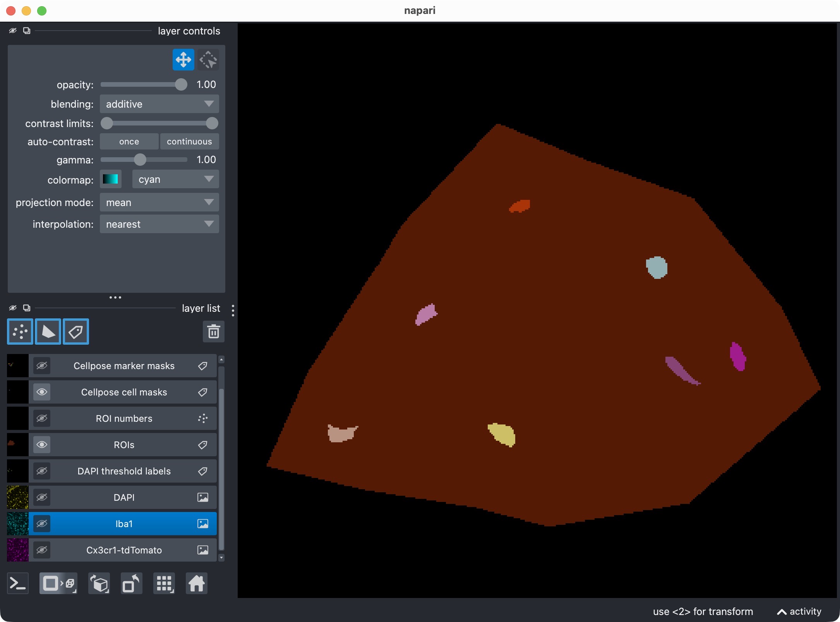Click the contrast limits upper handle
The image size is (840, 622).
tap(212, 124)
